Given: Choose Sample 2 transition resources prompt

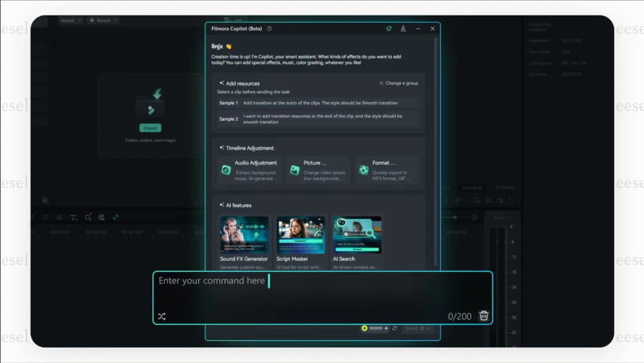Looking at the screenshot, I should pos(318,119).
